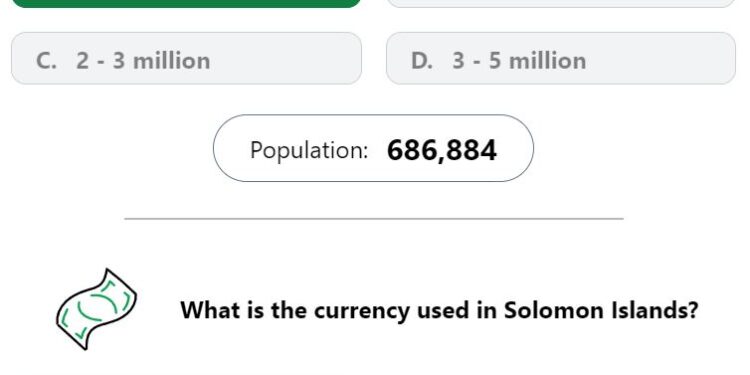
Task: Choose option D, 3 - 5 million
Action: (561, 58)
